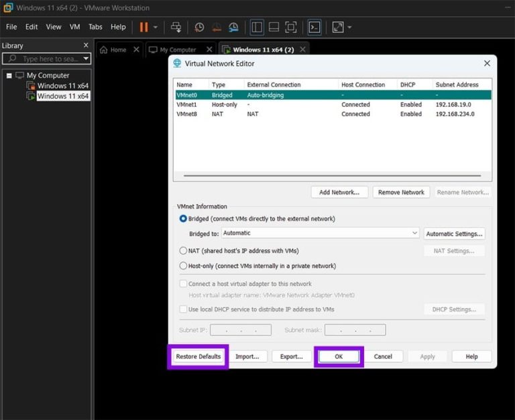Select the VMnet1 Host-only network row
The height and width of the screenshot is (420, 515).
(x=333, y=105)
